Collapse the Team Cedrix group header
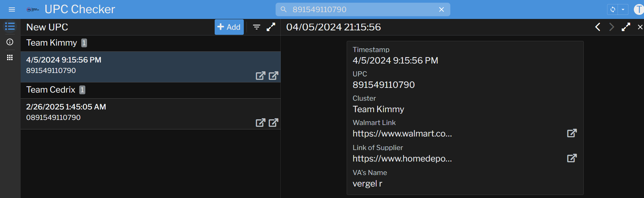Screen dimensions: 644x198 51,90
